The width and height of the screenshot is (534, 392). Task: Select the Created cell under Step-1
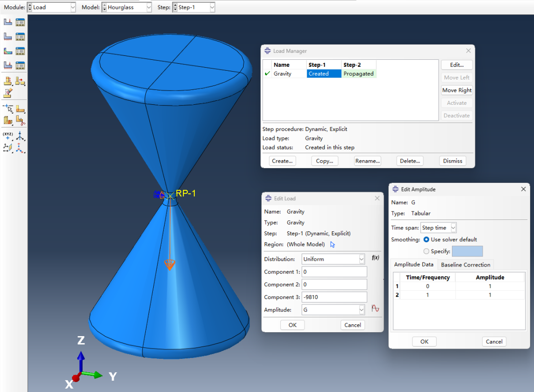(324, 74)
